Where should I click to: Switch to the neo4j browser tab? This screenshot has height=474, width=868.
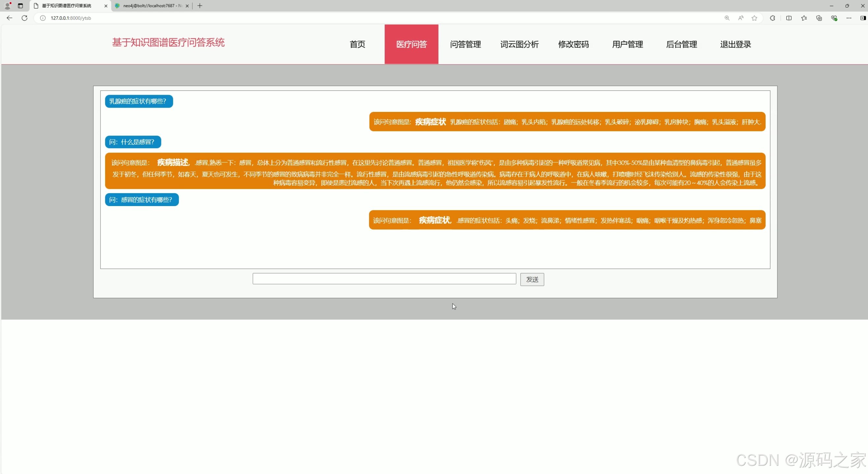coord(151,6)
